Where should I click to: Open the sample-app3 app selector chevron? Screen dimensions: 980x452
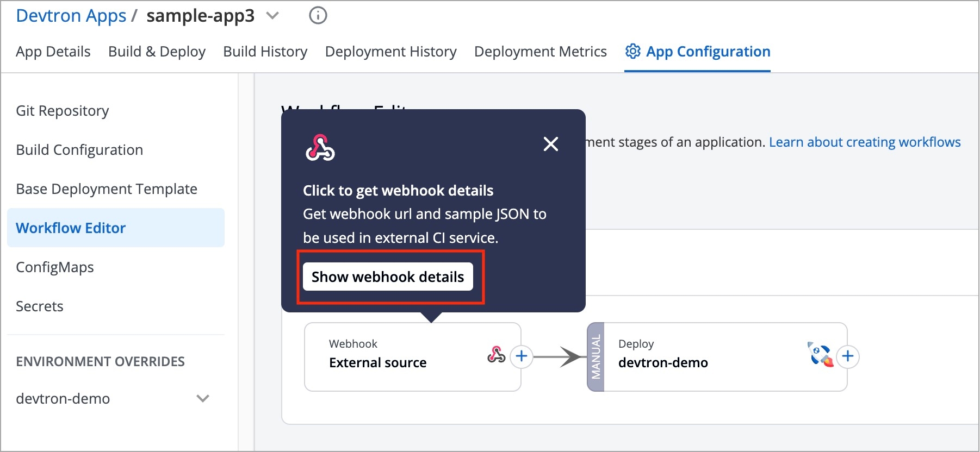pyautogui.click(x=272, y=16)
